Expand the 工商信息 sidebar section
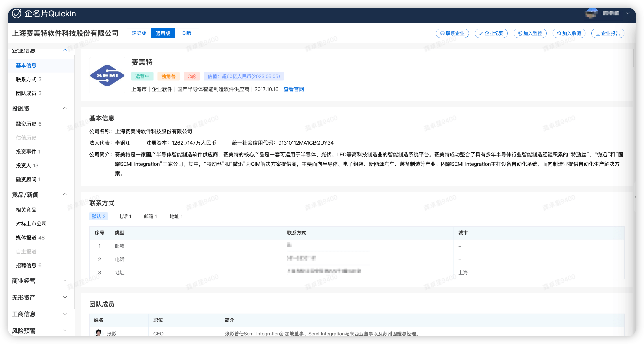 tap(65, 314)
